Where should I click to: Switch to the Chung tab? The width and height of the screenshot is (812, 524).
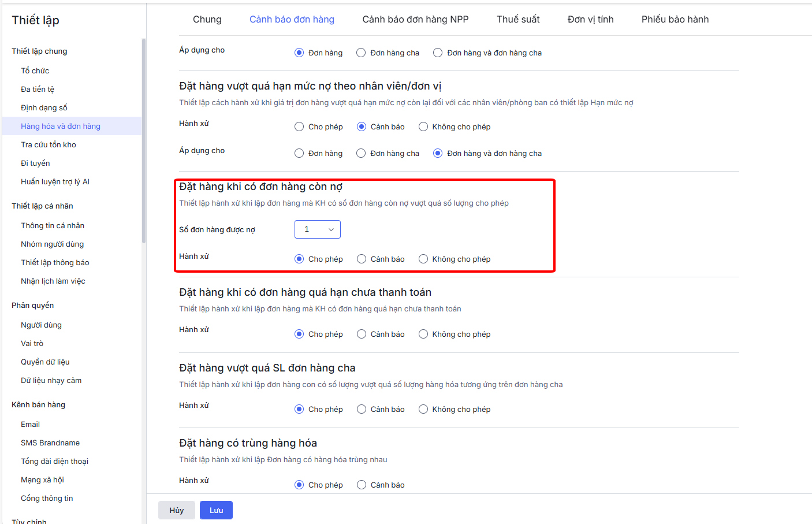tap(207, 19)
